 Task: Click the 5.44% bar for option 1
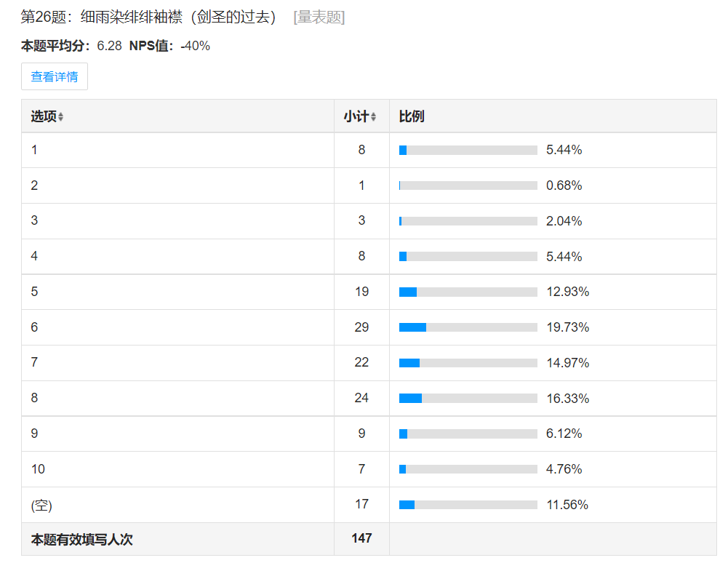tap(468, 150)
